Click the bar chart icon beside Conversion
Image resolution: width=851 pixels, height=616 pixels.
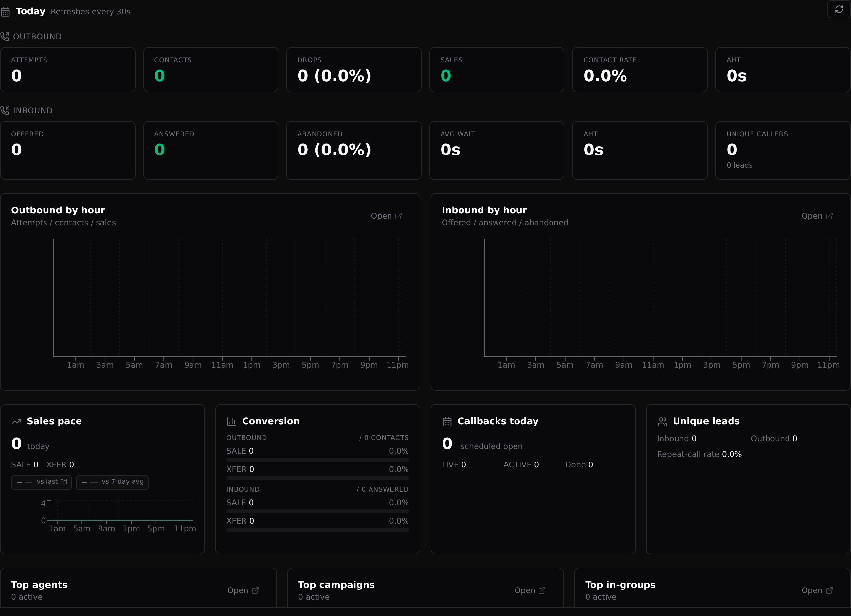231,421
